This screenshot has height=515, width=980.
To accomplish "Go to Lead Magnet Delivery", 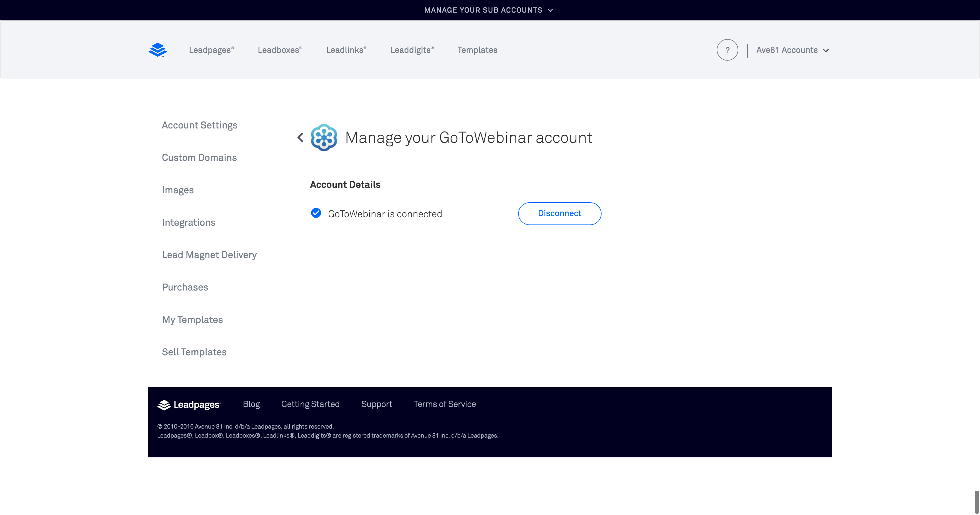I will (209, 254).
